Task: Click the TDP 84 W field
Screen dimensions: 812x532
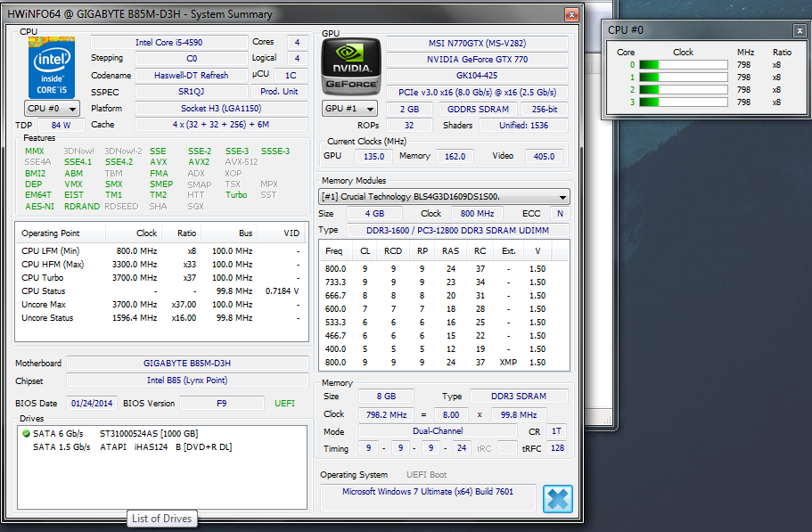Action: click(61, 126)
